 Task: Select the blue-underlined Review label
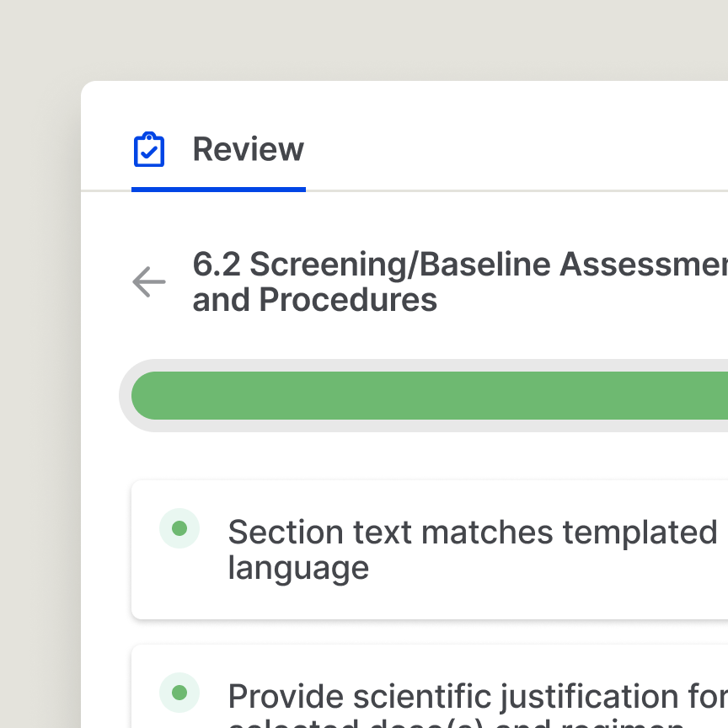[248, 149]
